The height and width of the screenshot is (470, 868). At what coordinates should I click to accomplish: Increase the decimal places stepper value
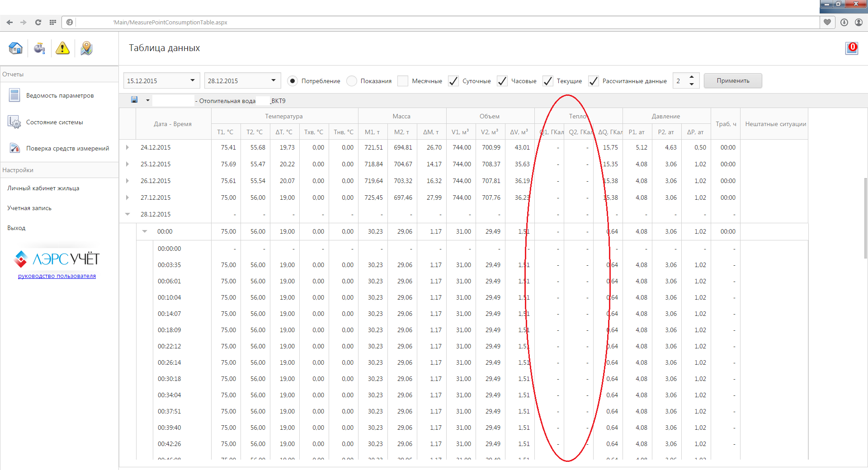[691, 77]
